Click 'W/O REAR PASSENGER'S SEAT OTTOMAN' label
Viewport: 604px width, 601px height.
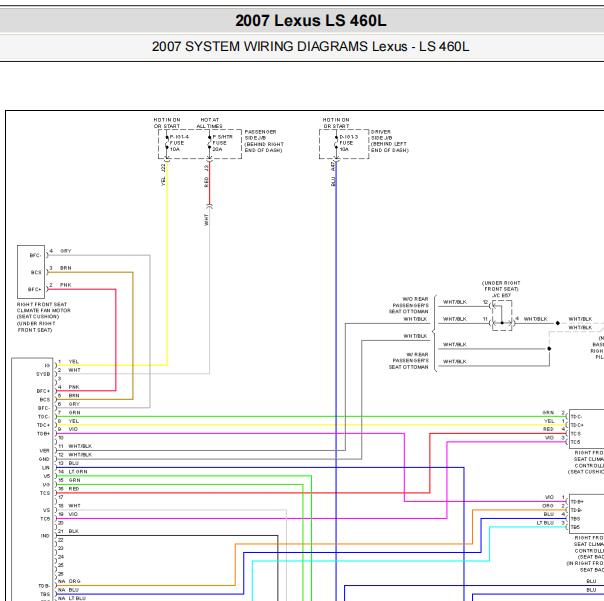pyautogui.click(x=409, y=305)
